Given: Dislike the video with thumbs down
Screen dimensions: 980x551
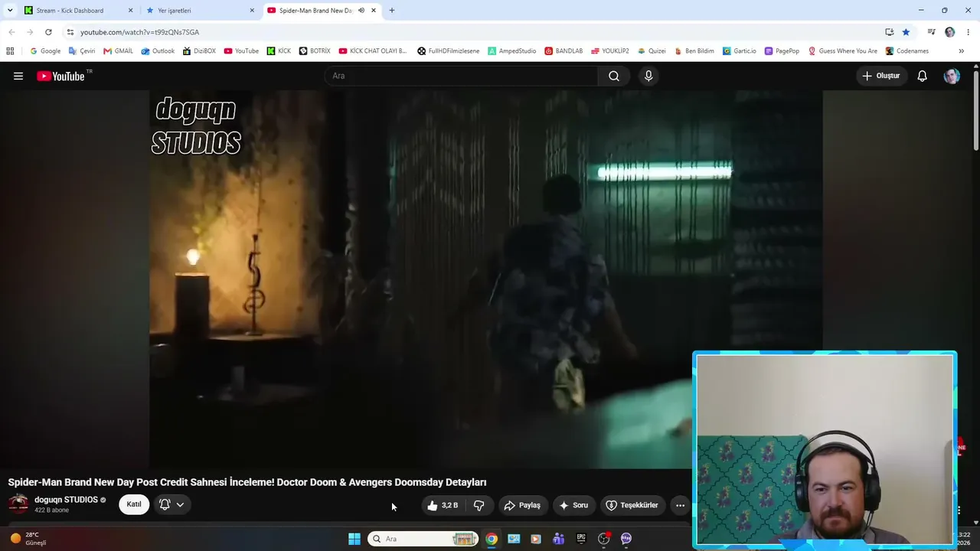Looking at the screenshot, I should (x=479, y=505).
